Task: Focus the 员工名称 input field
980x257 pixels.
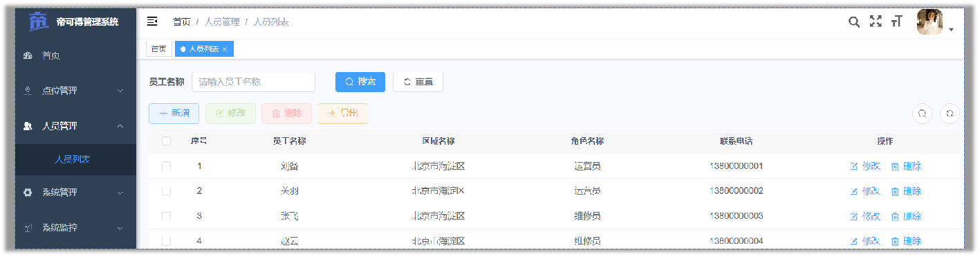Action: coord(253,82)
